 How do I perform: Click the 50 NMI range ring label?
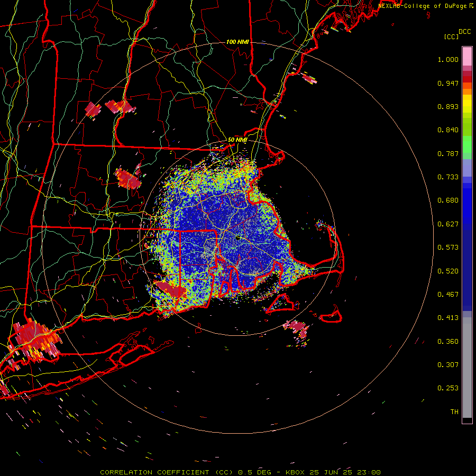(x=237, y=140)
